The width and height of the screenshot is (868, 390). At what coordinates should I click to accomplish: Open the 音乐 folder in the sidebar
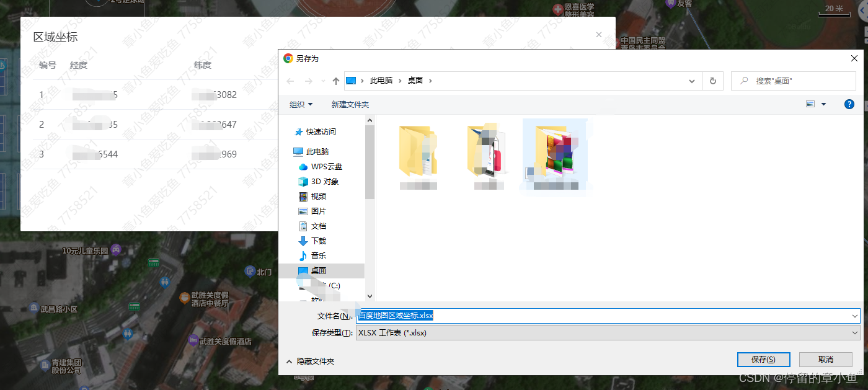coord(319,255)
